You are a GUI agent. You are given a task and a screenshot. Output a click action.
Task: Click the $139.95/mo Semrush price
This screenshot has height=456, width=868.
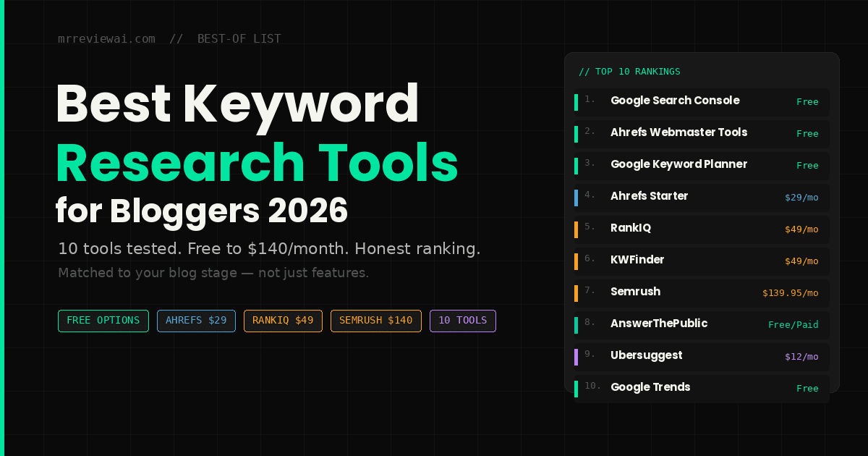(x=791, y=292)
